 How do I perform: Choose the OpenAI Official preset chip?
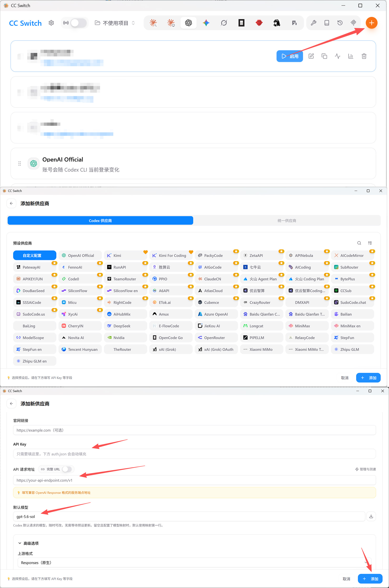80,256
